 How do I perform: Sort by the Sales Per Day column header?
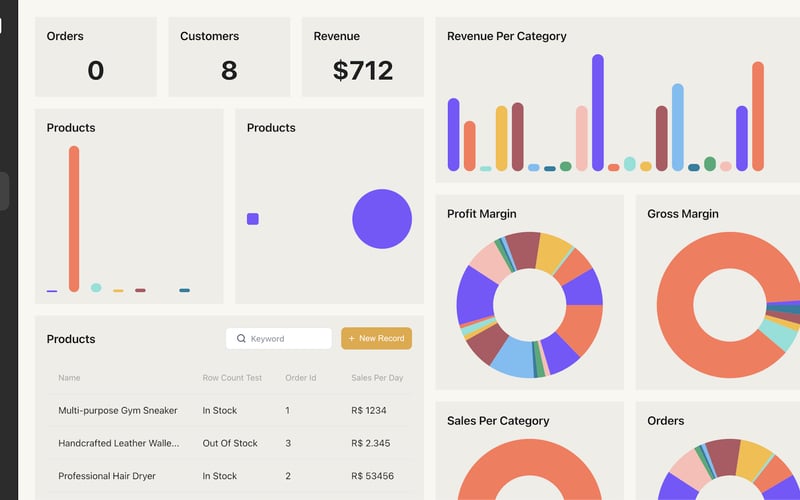[377, 378]
